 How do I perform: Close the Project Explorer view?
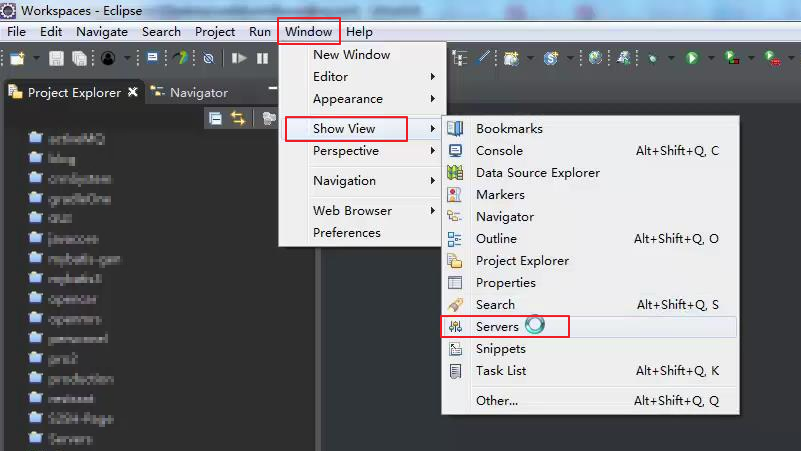click(x=133, y=92)
